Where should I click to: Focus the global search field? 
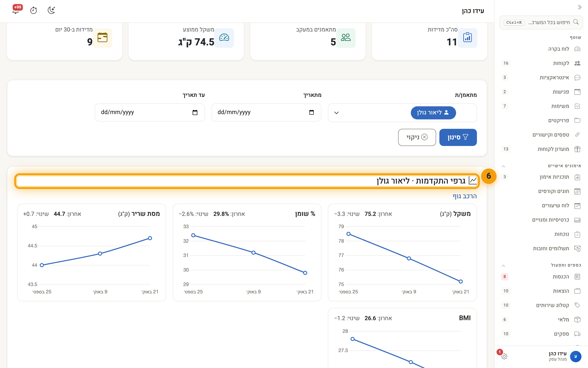pyautogui.click(x=541, y=22)
